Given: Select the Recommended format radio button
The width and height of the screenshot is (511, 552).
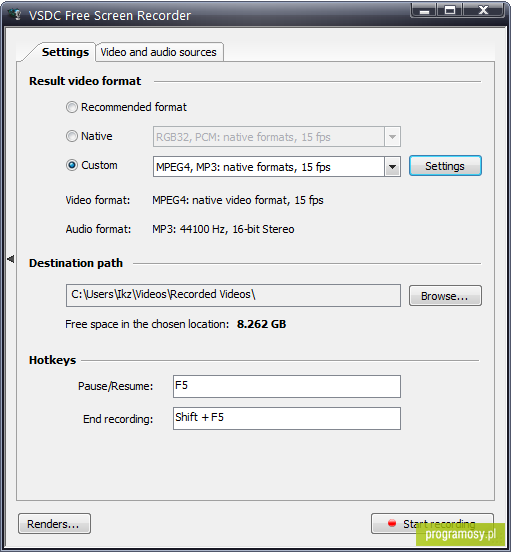Looking at the screenshot, I should click(x=72, y=107).
